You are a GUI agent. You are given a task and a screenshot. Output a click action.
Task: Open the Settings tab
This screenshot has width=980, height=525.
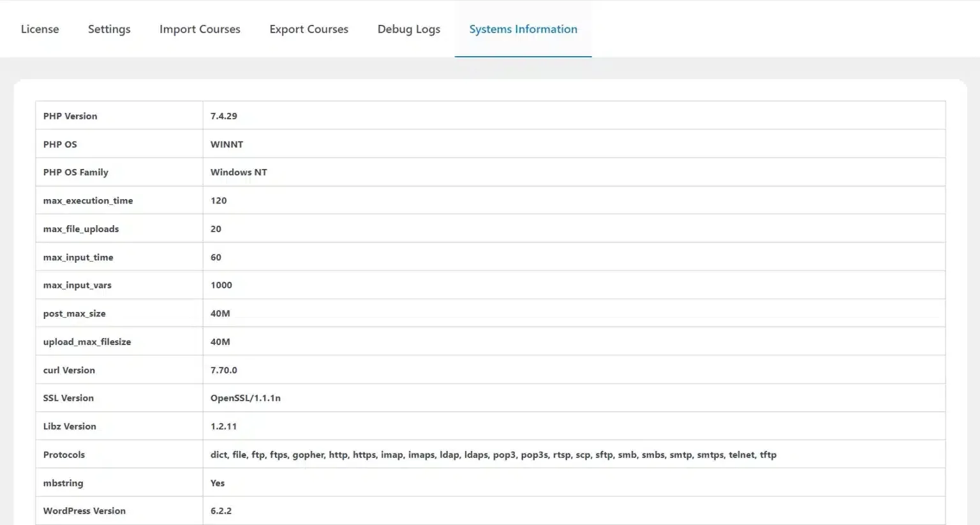pos(109,29)
